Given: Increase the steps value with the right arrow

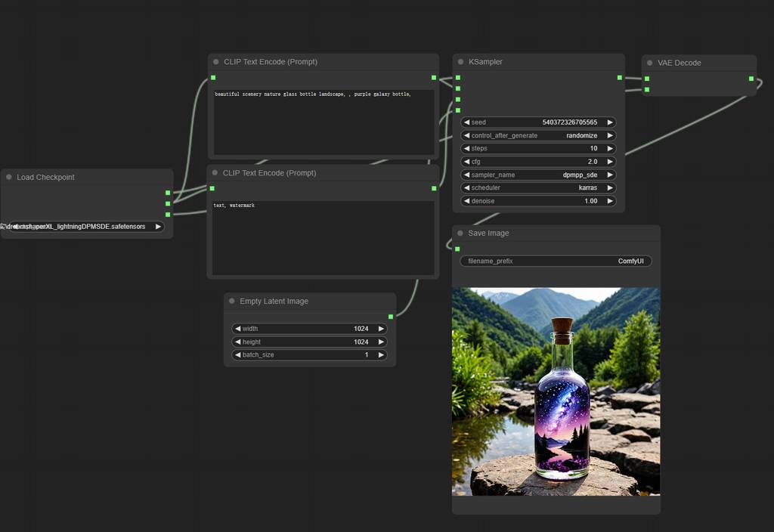Looking at the screenshot, I should point(609,149).
